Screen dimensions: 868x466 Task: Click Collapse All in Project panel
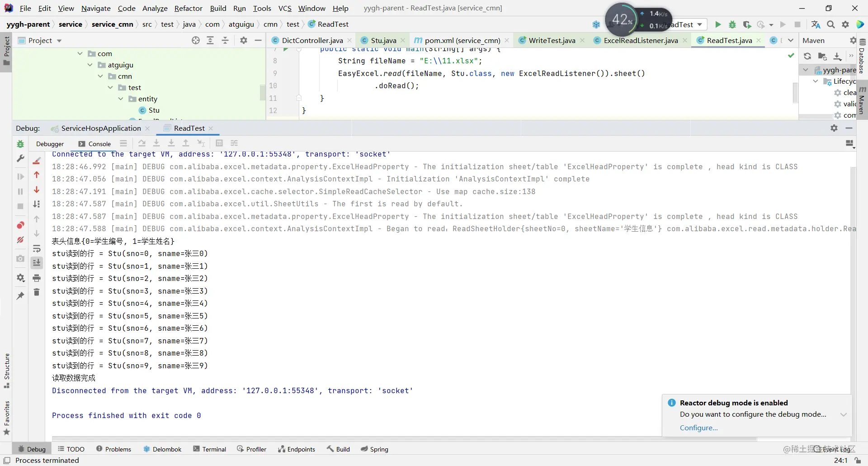(225, 40)
